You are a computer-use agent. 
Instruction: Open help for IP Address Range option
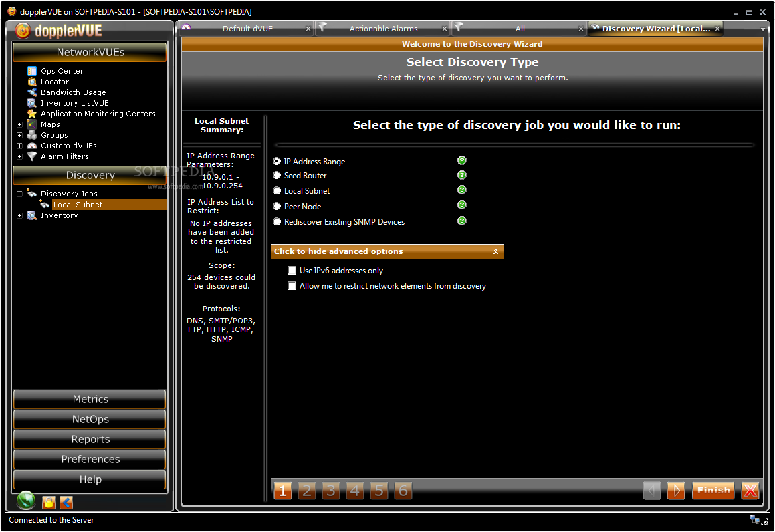point(461,160)
